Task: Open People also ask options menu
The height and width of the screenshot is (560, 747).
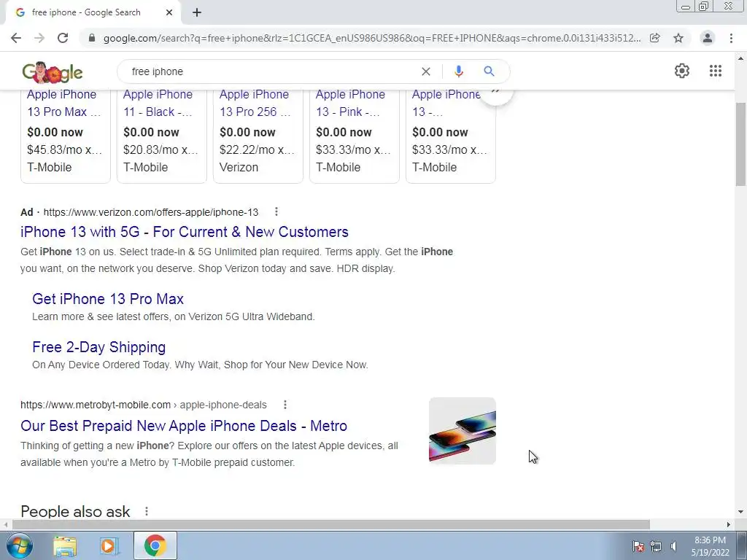Action: [x=146, y=511]
